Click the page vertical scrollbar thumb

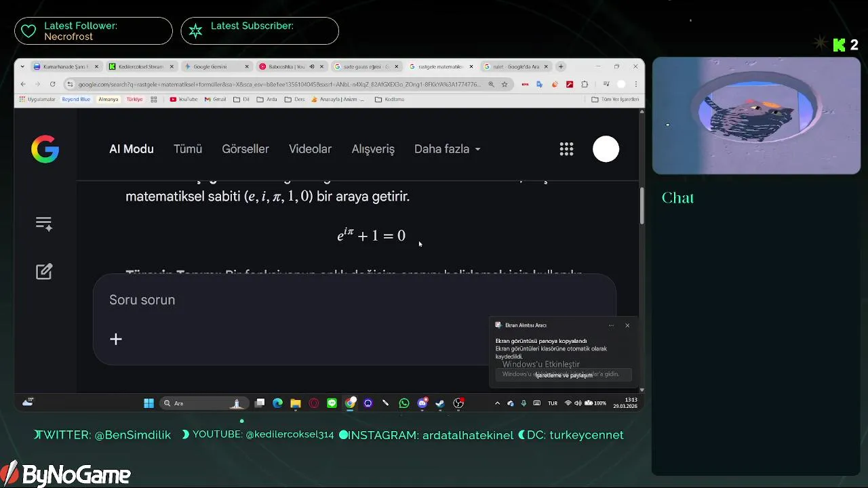642,205
